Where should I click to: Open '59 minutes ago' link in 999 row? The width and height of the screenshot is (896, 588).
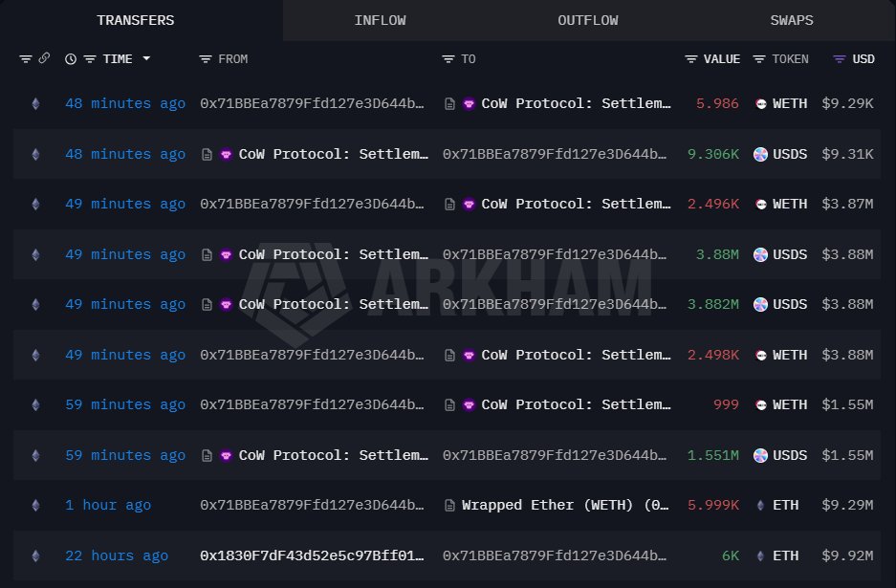tap(125, 405)
